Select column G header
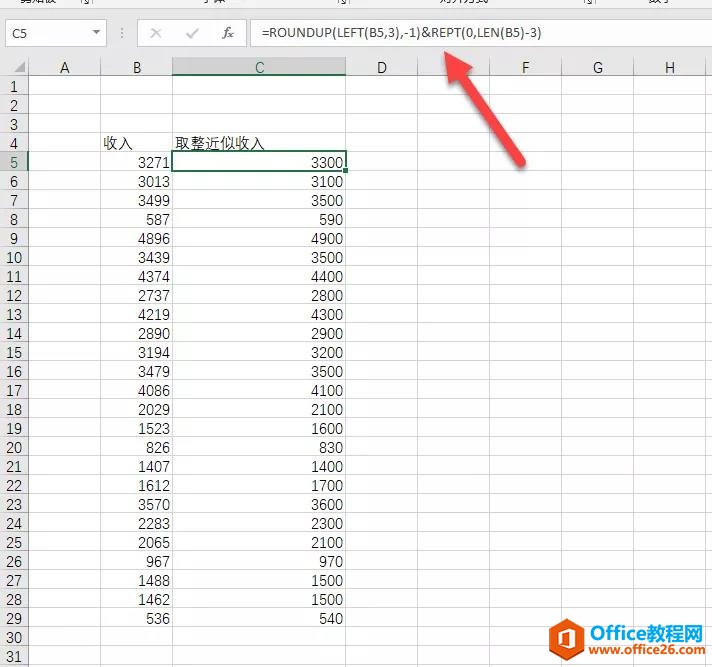The image size is (712, 667). coord(598,68)
